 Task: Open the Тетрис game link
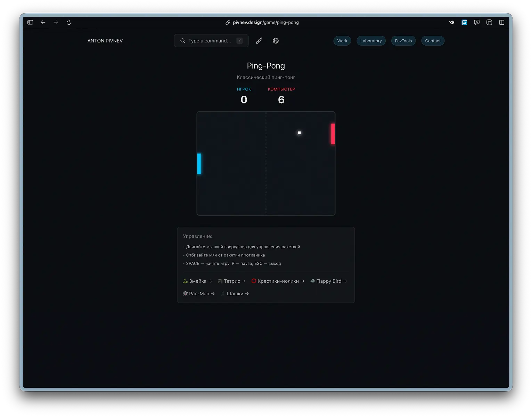231,281
